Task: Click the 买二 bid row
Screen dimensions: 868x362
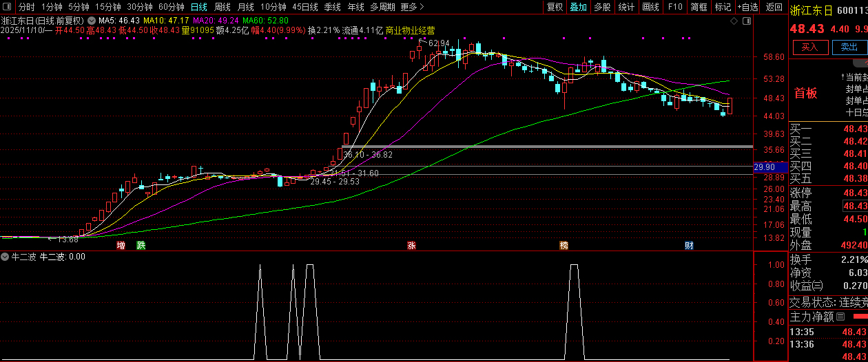Action: pos(828,141)
